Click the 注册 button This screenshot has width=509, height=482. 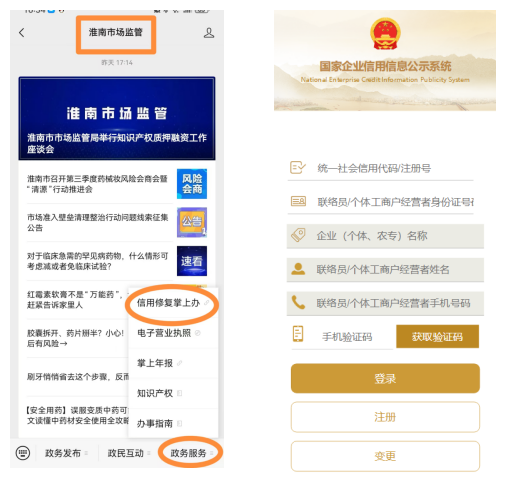pos(385,417)
